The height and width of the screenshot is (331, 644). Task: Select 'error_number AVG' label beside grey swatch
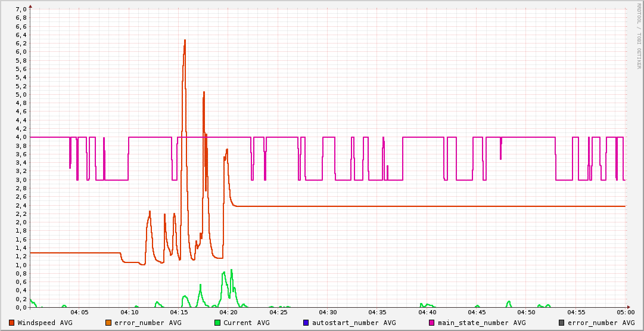click(x=601, y=323)
